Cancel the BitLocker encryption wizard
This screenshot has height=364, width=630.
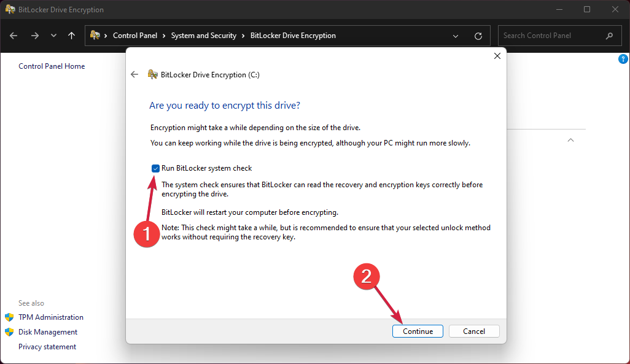[x=474, y=331]
